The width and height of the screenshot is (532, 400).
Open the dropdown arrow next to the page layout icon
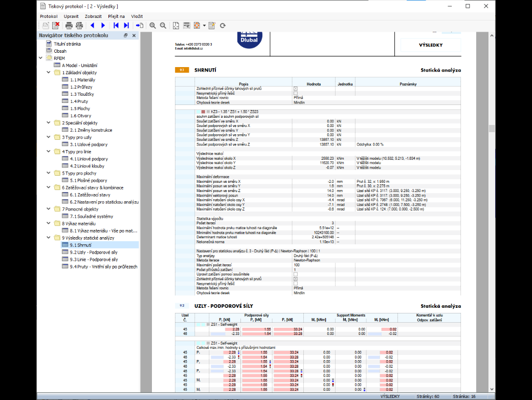pos(204,26)
